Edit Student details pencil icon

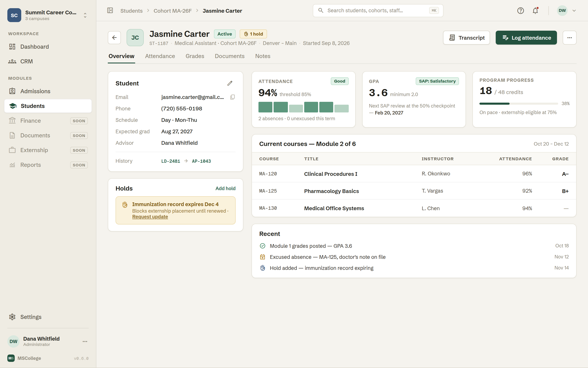tap(230, 83)
